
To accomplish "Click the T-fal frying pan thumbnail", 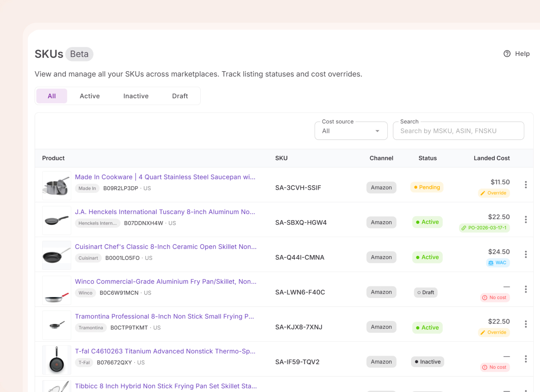I will 57,360.
